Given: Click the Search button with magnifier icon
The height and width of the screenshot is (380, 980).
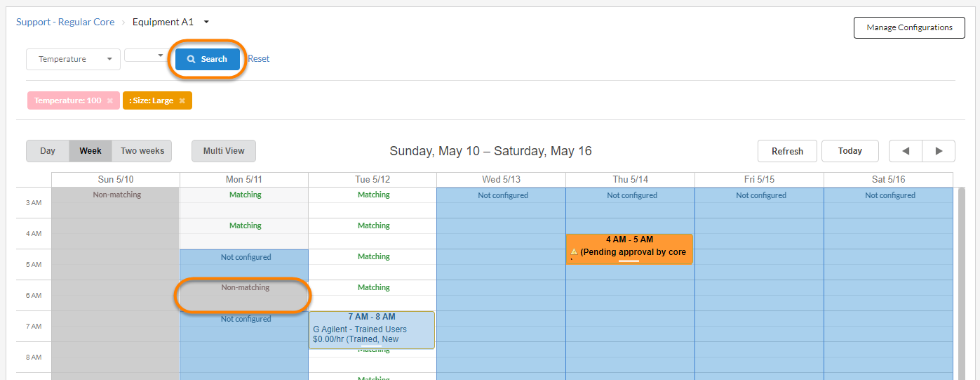Looking at the screenshot, I should point(207,60).
